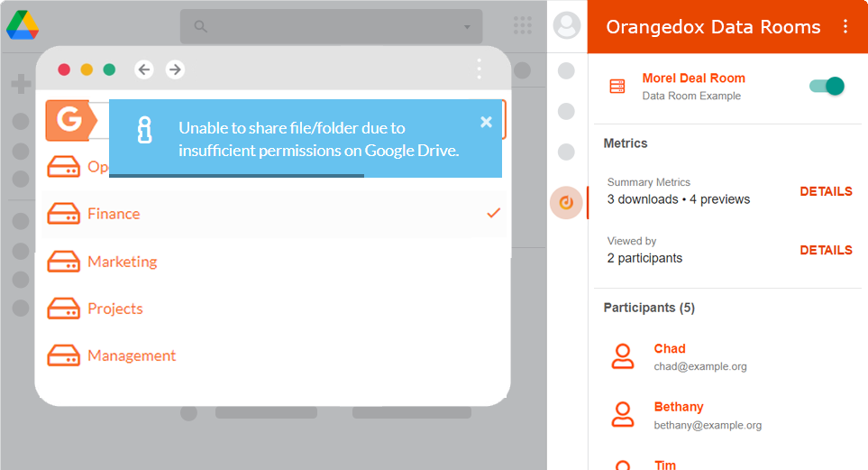View DETAILS for Viewed by participants

point(826,251)
